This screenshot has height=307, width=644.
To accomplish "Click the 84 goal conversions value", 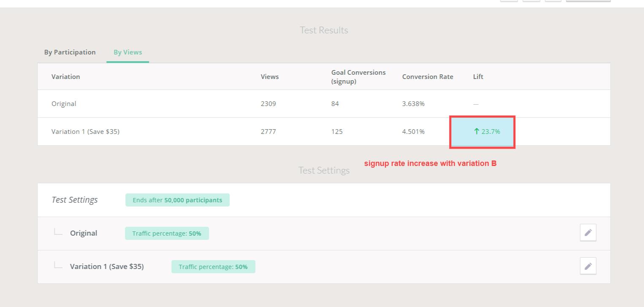I will pyautogui.click(x=335, y=103).
